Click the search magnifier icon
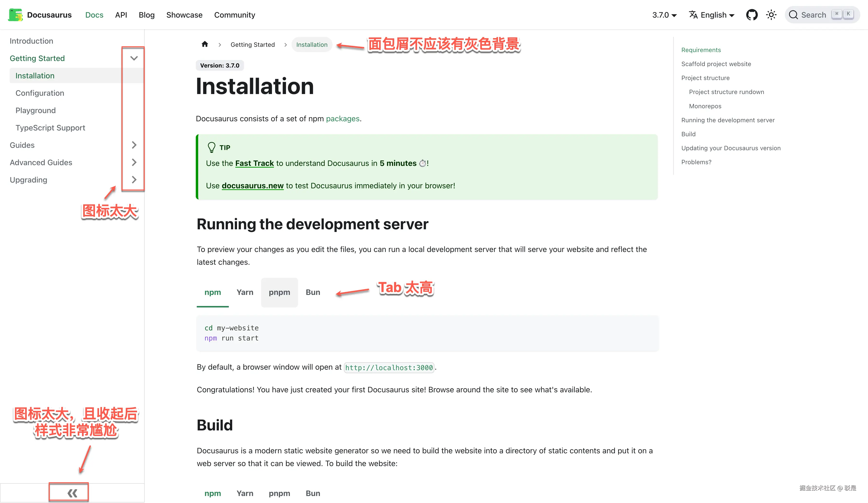 [793, 15]
